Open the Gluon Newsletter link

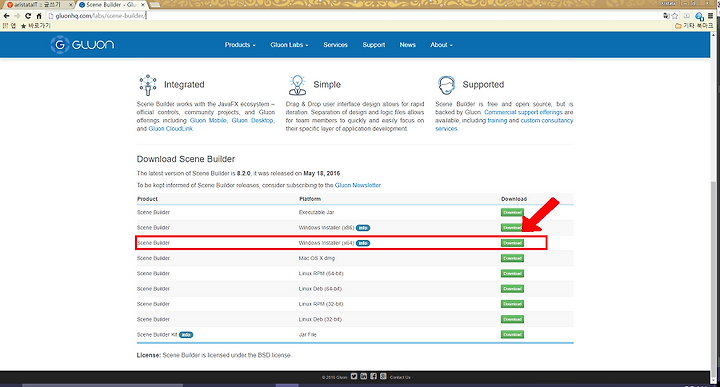(x=358, y=185)
